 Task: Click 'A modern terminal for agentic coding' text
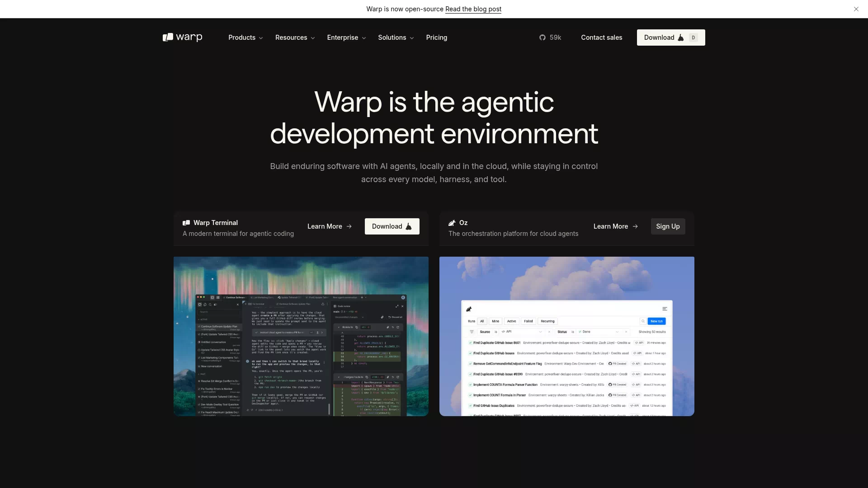(238, 234)
